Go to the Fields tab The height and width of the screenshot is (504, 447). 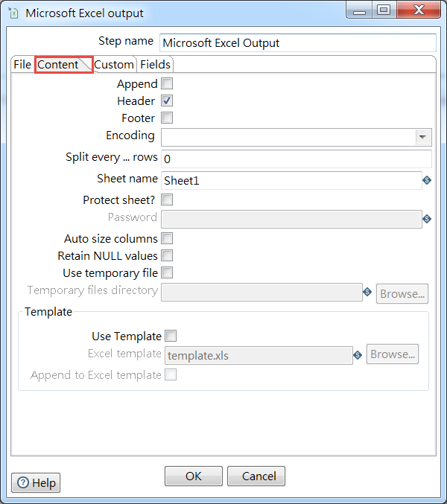tap(155, 65)
